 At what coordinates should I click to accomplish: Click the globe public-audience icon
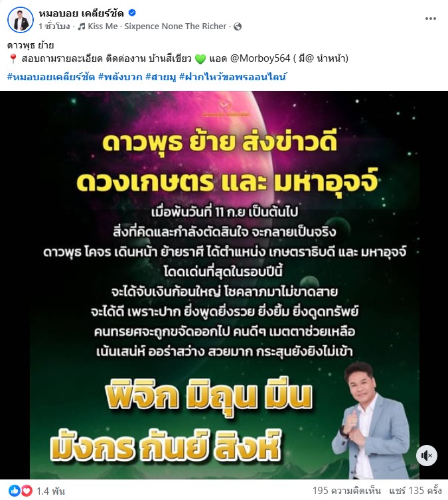[x=238, y=27]
